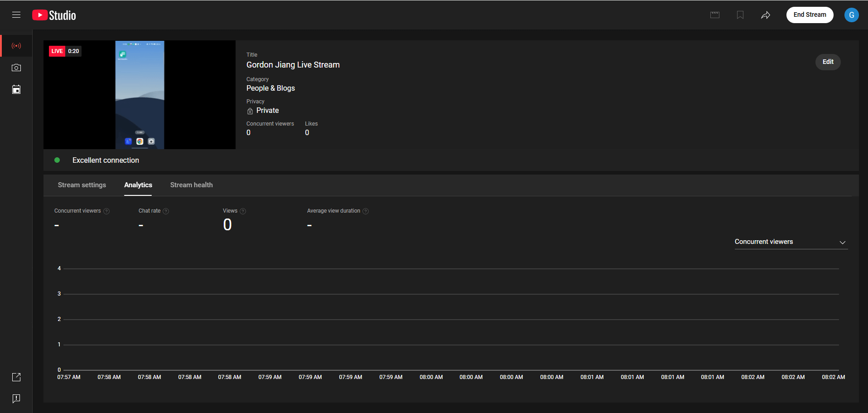Viewport: 868px width, 413px height.
Task: Click the Gordon Jiang Live Stream title
Action: (293, 65)
